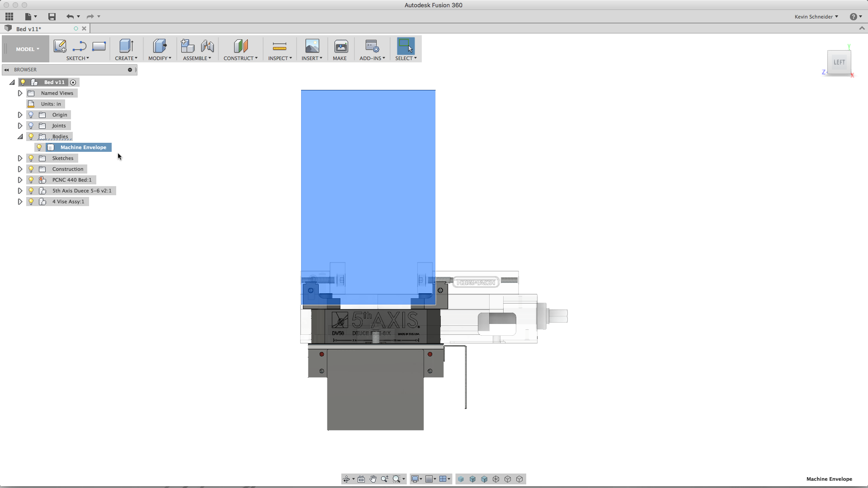Open the ADD-INS menu
Screen dimensions: 868x488
pyautogui.click(x=372, y=58)
